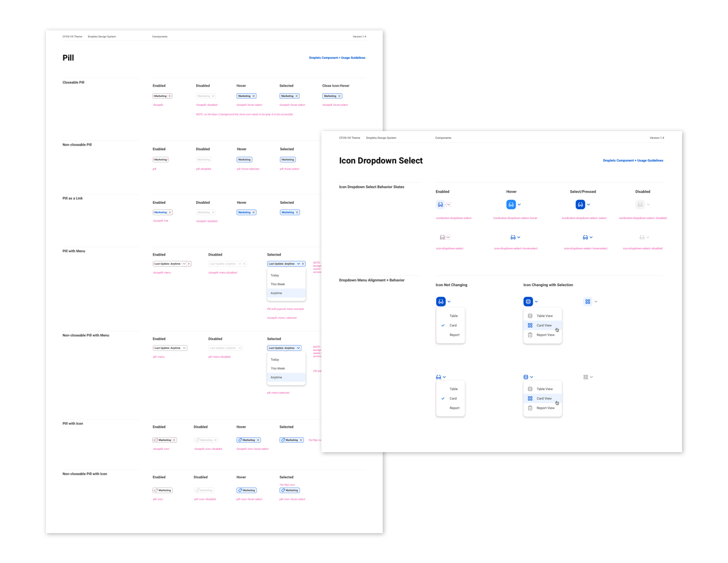This screenshot has height=563, width=728.
Task: Open the chevron beside the Select/Pressed glasses icon button
Action: 588,205
